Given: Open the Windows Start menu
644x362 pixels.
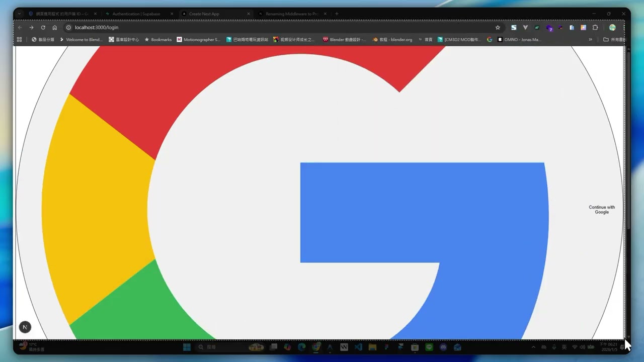Looking at the screenshot, I should [187, 347].
